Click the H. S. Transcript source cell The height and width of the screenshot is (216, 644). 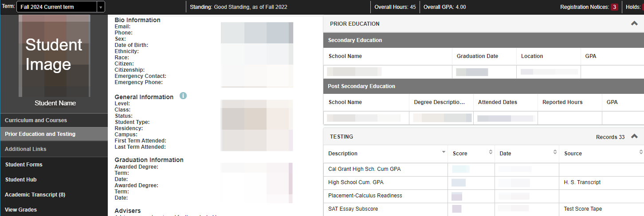[582, 182]
